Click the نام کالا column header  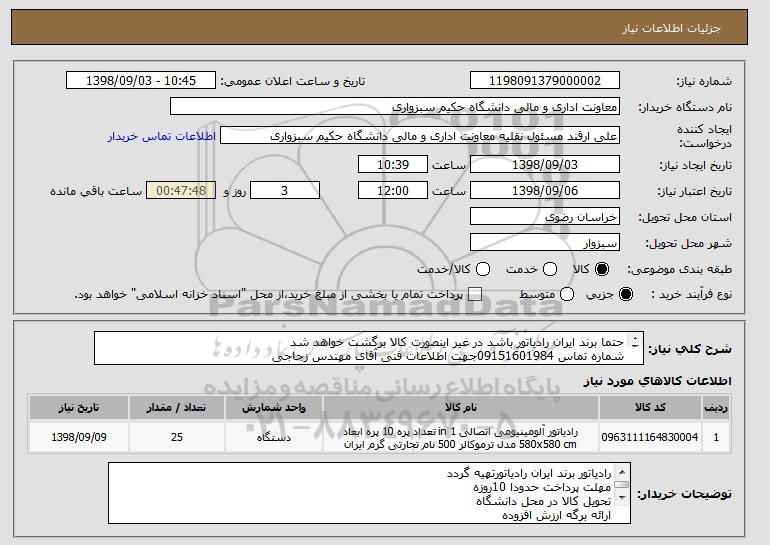click(461, 408)
